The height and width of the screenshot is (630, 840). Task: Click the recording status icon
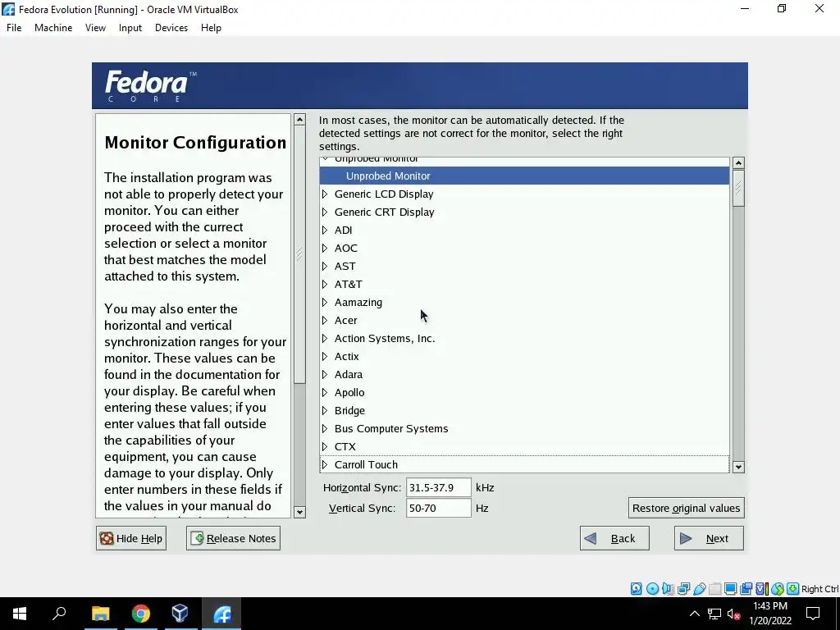pyautogui.click(x=746, y=589)
